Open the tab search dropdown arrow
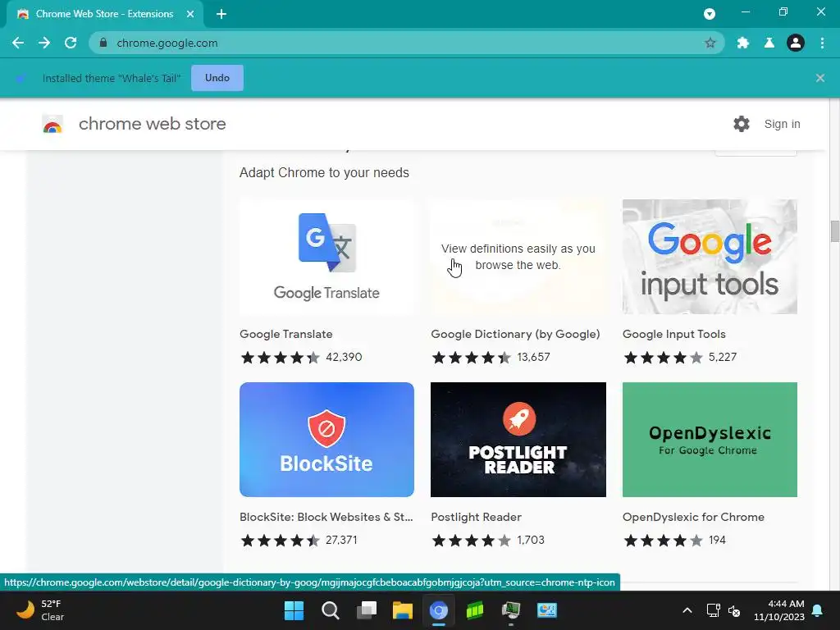The image size is (840, 630). 710,14
